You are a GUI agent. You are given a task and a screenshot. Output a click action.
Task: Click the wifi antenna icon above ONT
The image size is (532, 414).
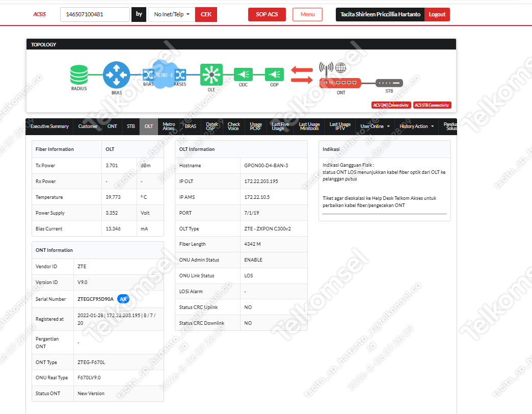[x=326, y=69]
